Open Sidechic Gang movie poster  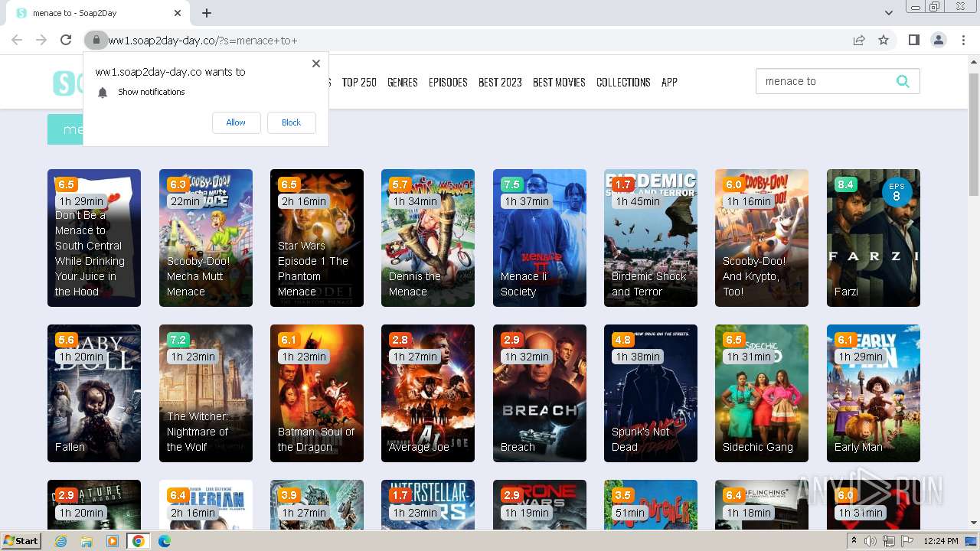pyautogui.click(x=762, y=393)
